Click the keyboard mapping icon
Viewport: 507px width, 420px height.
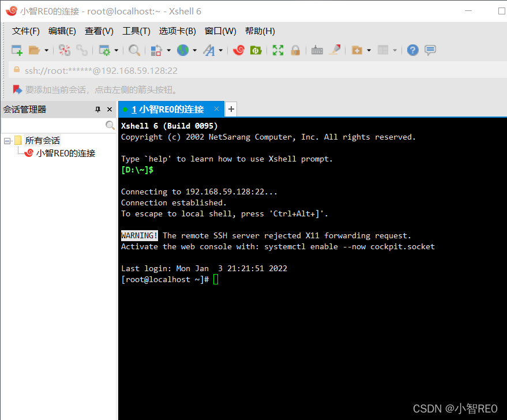pos(317,50)
